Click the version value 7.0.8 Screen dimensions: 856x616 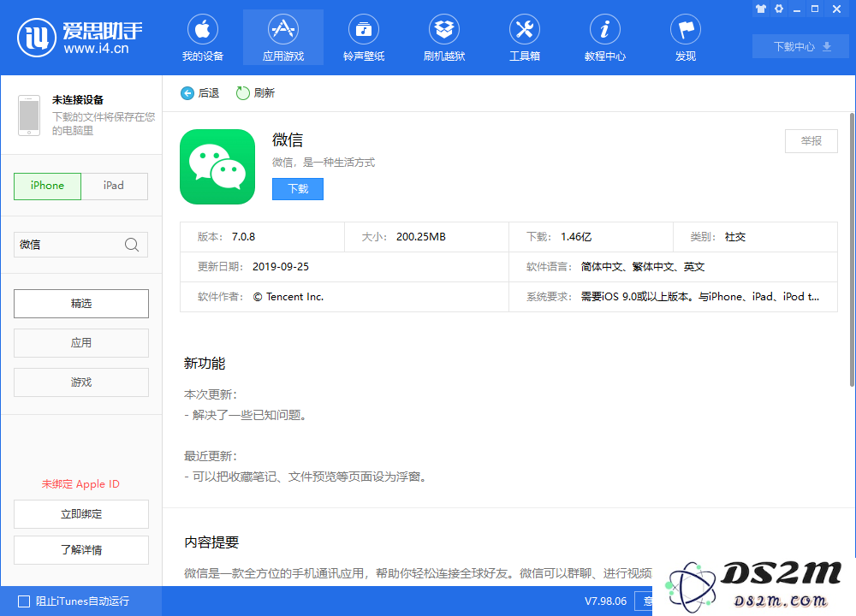[243, 237]
